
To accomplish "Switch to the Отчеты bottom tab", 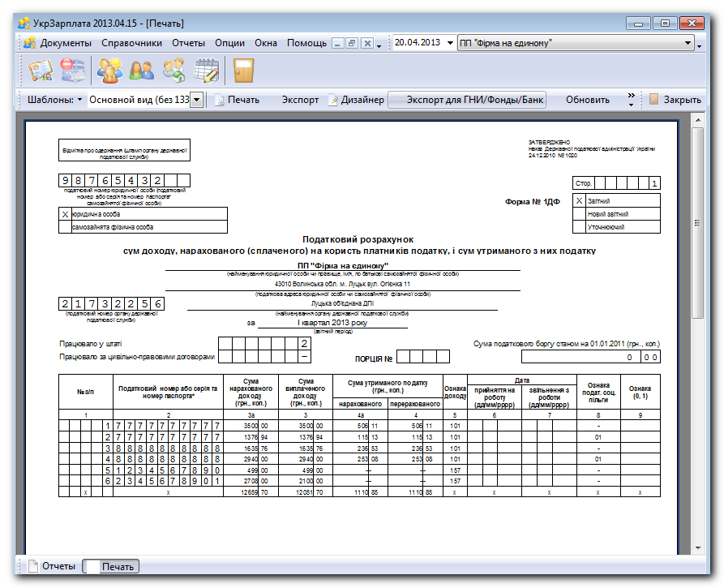I will click(51, 566).
